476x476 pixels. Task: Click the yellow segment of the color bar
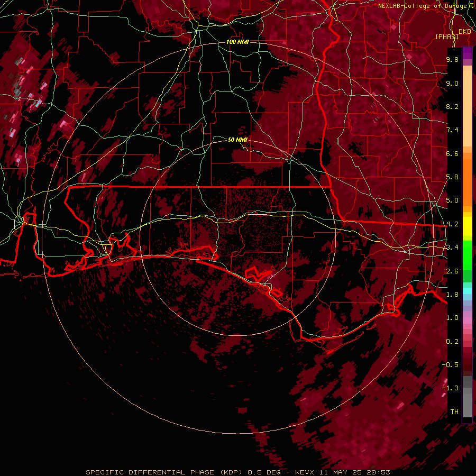(467, 226)
